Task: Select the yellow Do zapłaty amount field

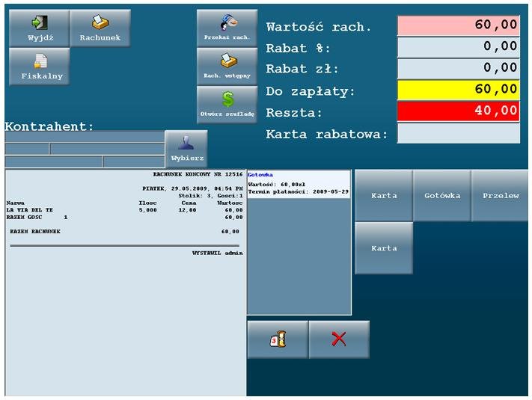Action: pos(458,90)
